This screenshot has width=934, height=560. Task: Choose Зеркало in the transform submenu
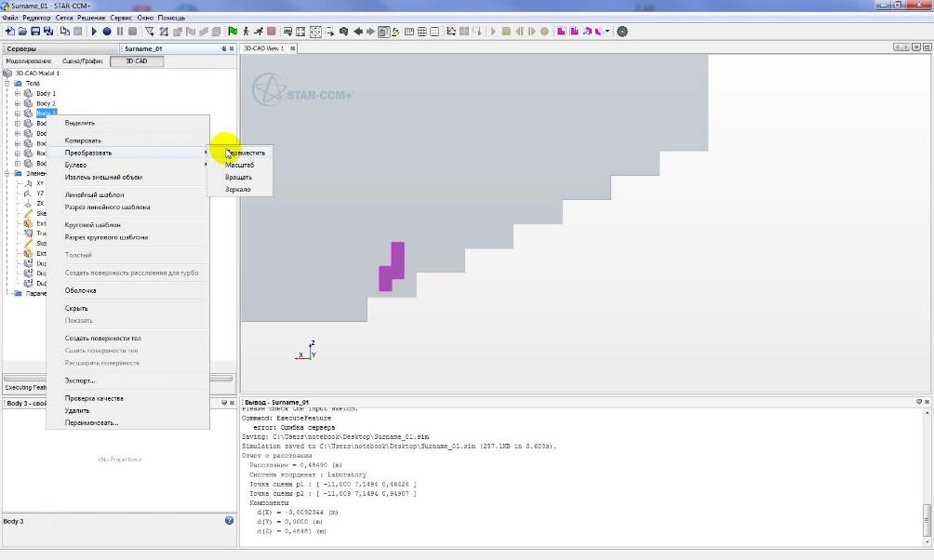coord(237,189)
